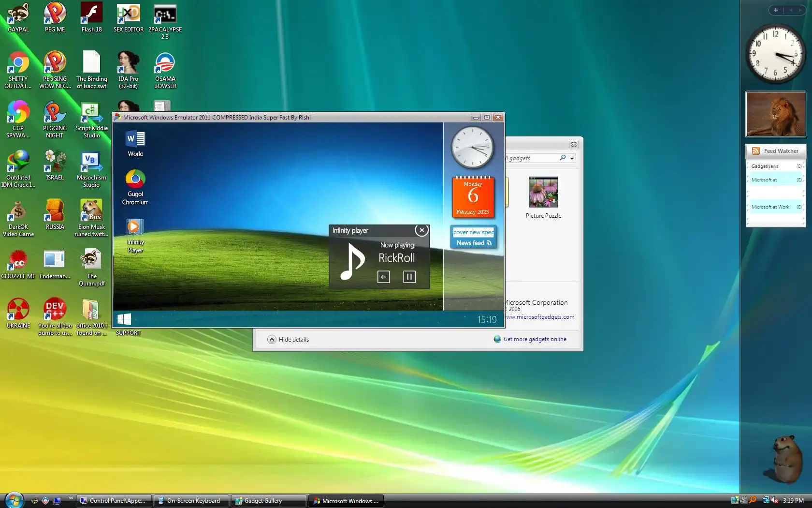Open the microsoftgadgets.com link
The width and height of the screenshot is (812, 508).
(540, 317)
